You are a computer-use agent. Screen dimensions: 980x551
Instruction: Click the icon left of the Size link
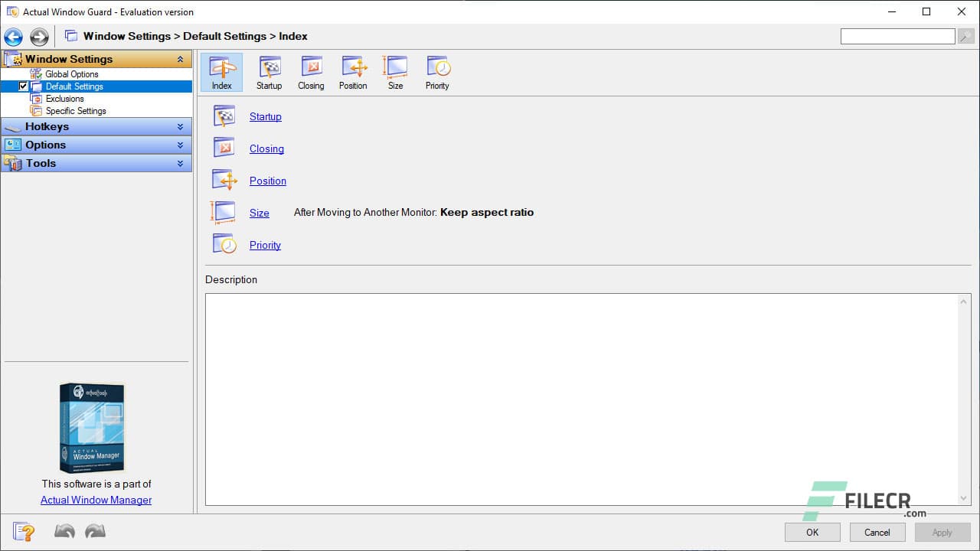(224, 213)
